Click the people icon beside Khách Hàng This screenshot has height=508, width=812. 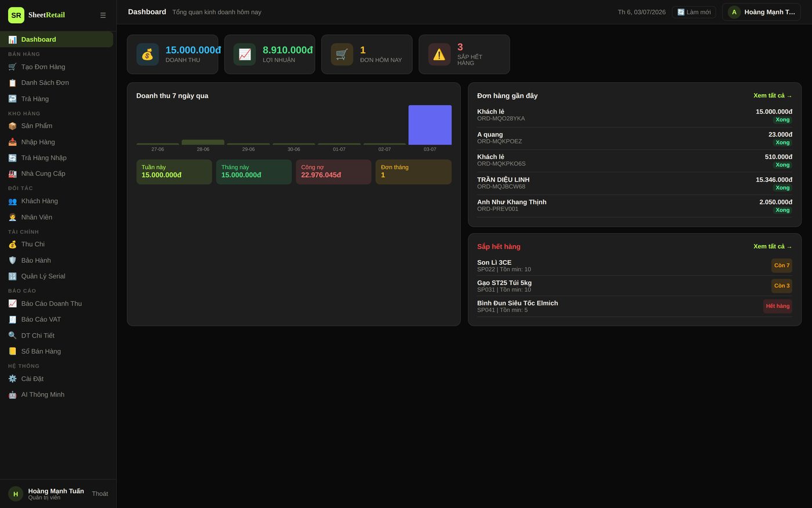[x=12, y=201]
